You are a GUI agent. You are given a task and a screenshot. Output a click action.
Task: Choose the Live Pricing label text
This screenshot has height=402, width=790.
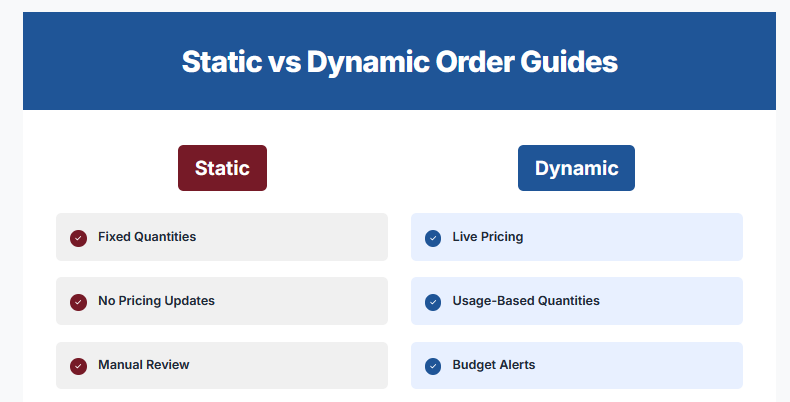coord(488,237)
